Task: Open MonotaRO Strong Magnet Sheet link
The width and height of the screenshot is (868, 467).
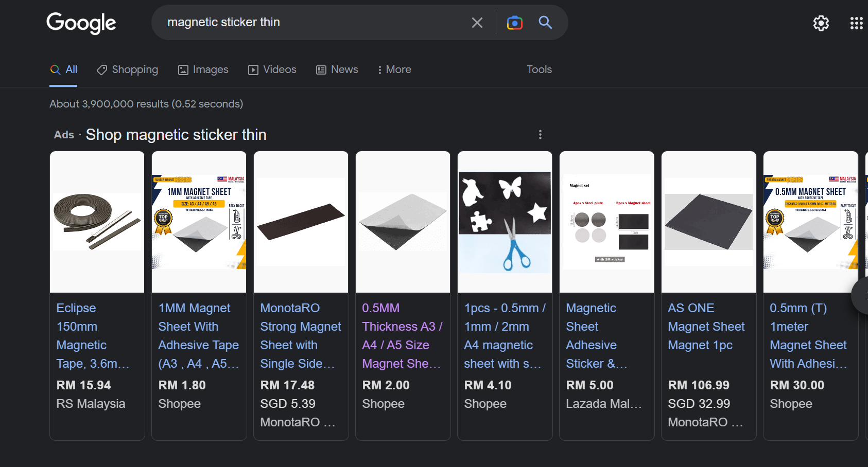Action: [x=301, y=336]
